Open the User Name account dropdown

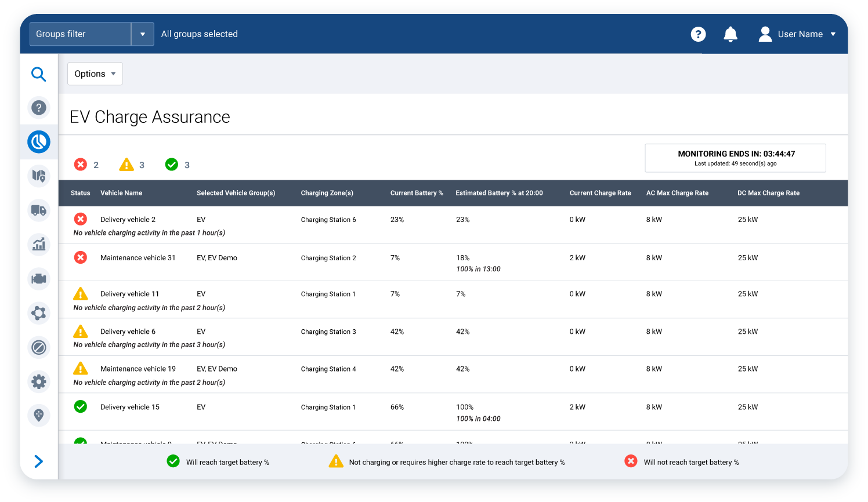tap(800, 34)
